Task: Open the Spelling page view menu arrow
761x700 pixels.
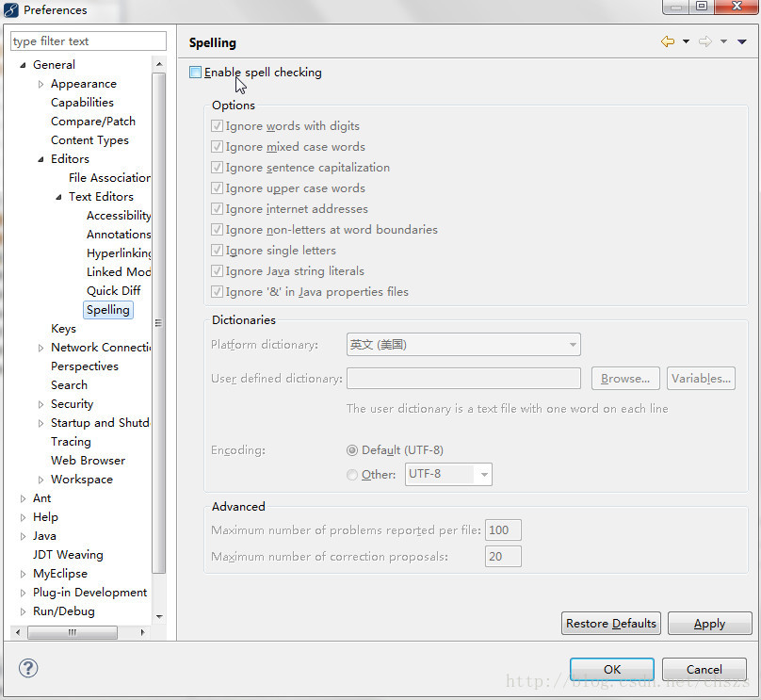Action: [741, 41]
